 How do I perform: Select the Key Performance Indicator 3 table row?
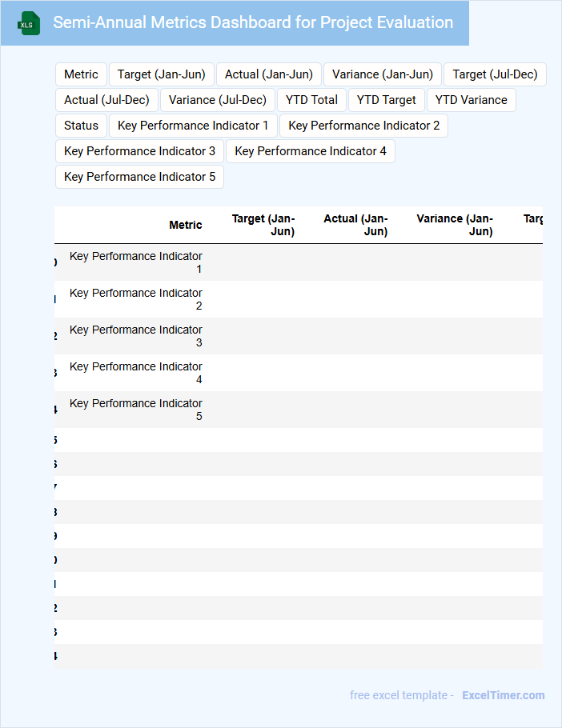pyautogui.click(x=136, y=336)
